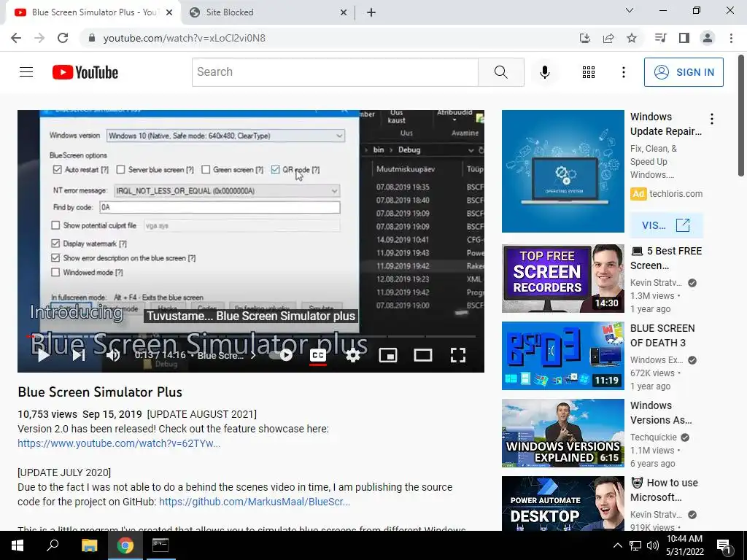This screenshot has width=747, height=560.
Task: Share this page from the toolbar
Action: click(608, 38)
